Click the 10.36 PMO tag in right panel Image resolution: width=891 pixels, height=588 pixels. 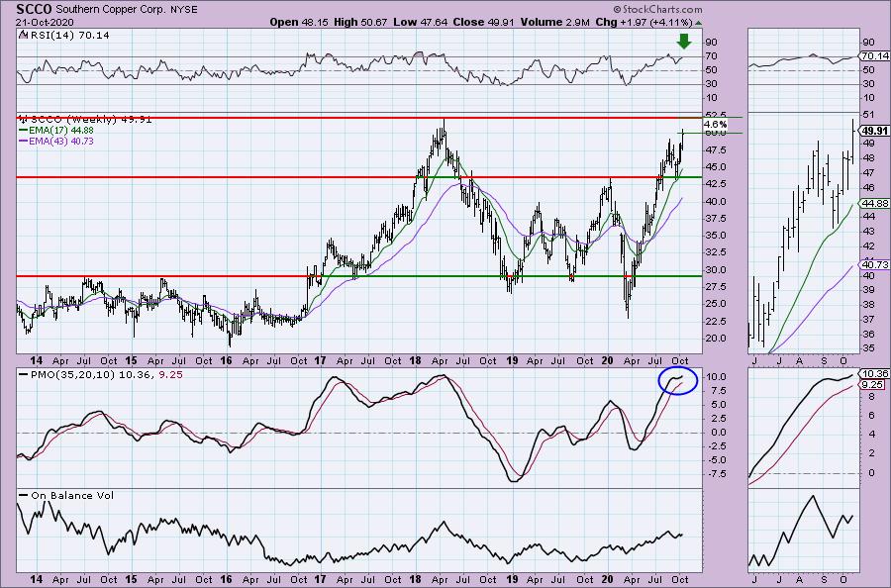click(x=875, y=374)
